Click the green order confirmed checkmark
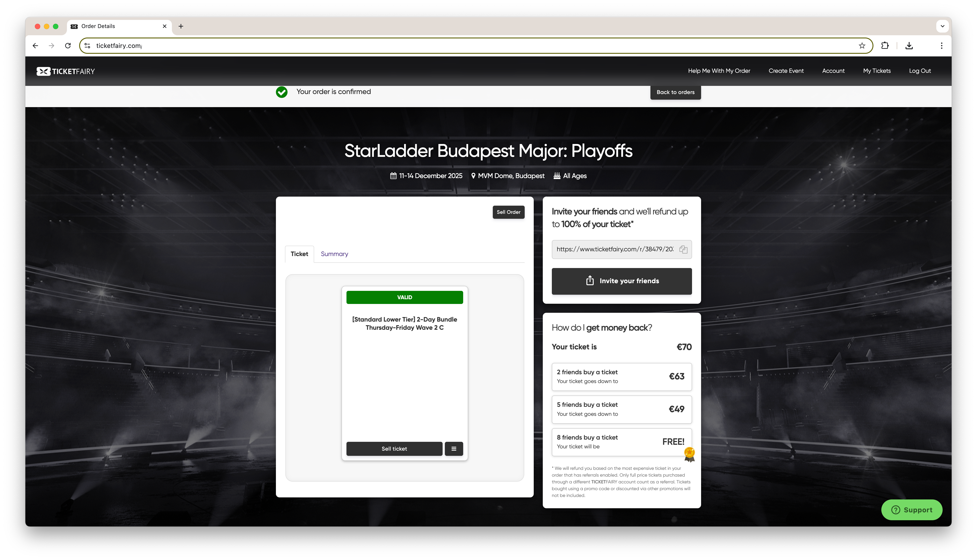Image resolution: width=977 pixels, height=560 pixels. pos(282,92)
